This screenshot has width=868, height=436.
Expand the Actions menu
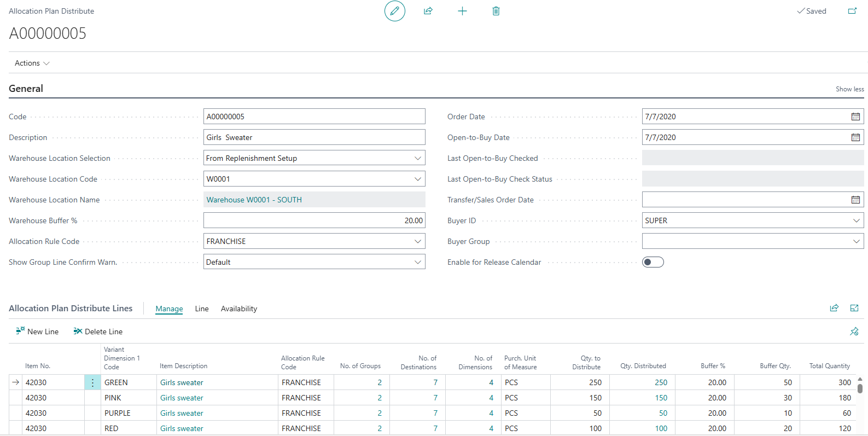click(32, 63)
